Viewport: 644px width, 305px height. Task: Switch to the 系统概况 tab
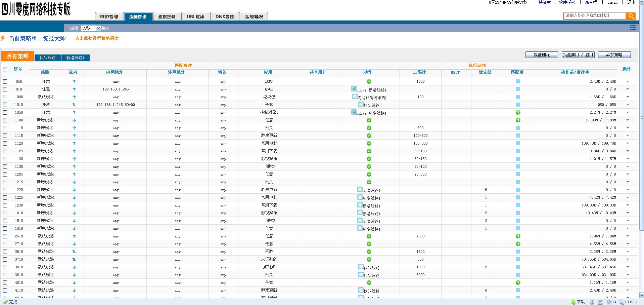click(x=254, y=16)
